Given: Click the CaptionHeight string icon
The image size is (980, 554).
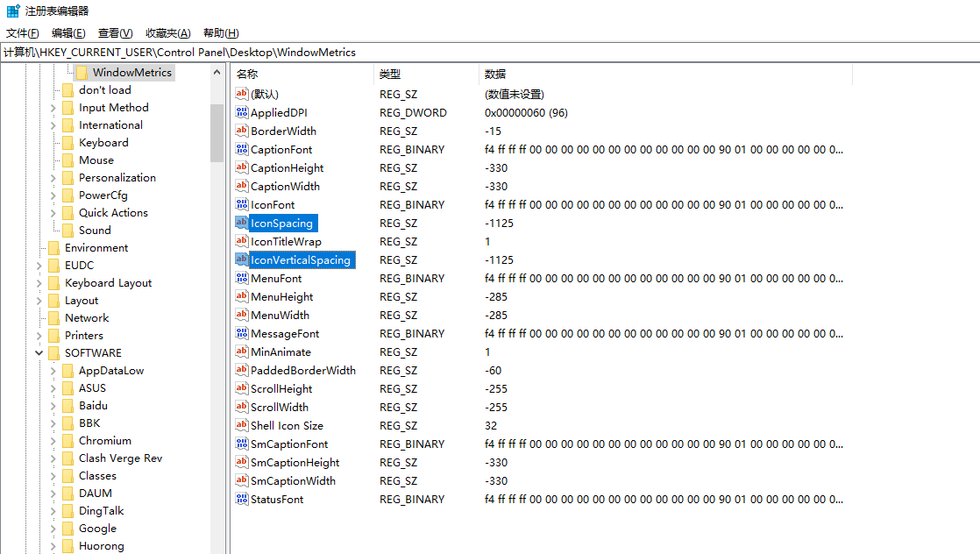Looking at the screenshot, I should (x=242, y=167).
